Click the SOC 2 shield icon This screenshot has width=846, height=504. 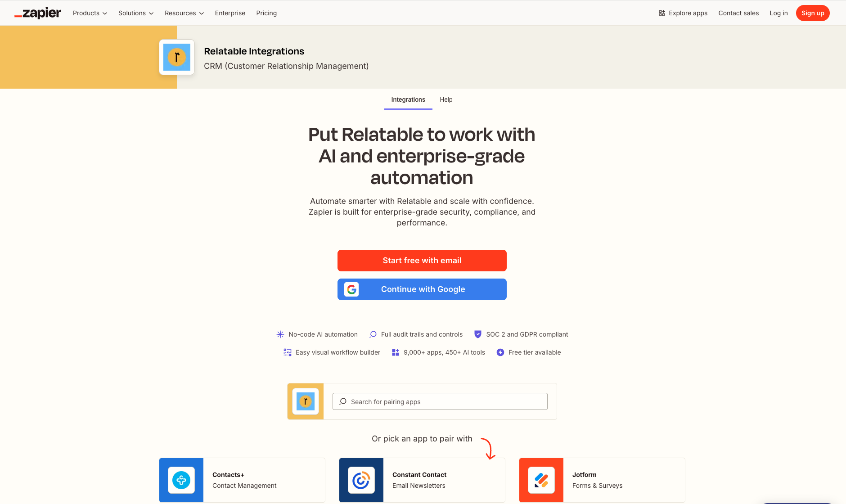point(478,334)
